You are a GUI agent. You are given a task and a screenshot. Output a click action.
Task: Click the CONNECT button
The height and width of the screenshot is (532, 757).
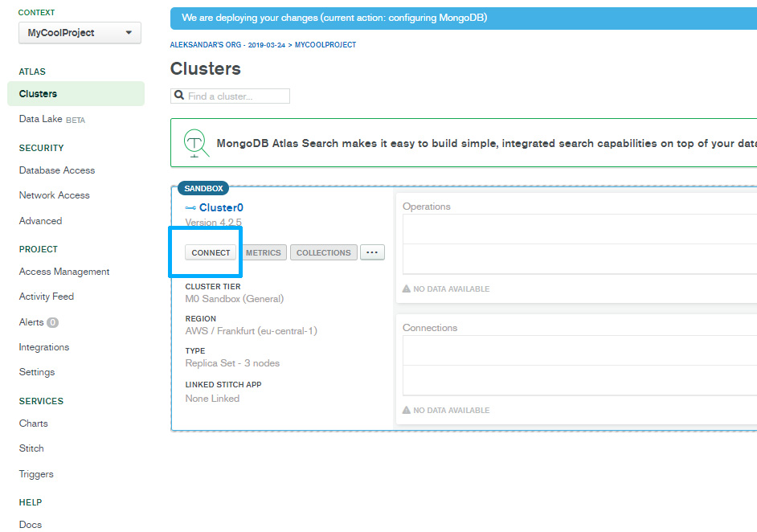click(x=211, y=252)
